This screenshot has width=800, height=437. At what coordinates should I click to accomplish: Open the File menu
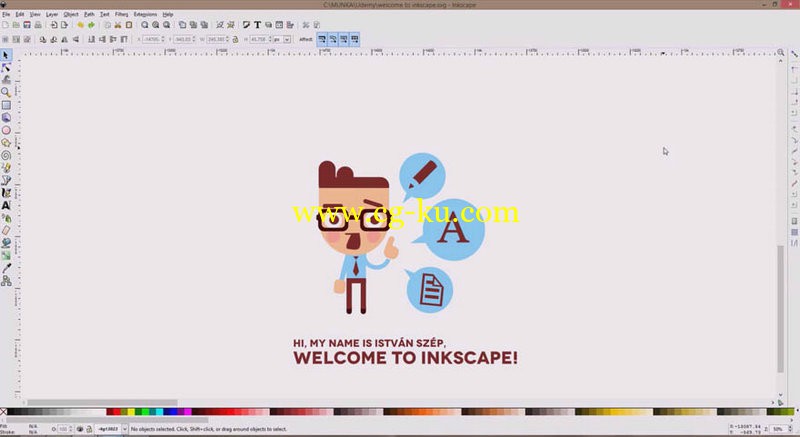6,14
